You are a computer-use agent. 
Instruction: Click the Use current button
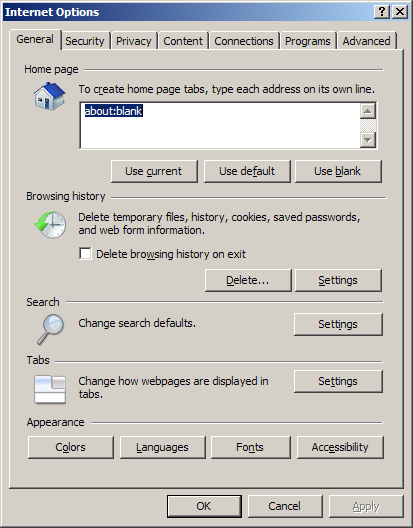pos(154,171)
